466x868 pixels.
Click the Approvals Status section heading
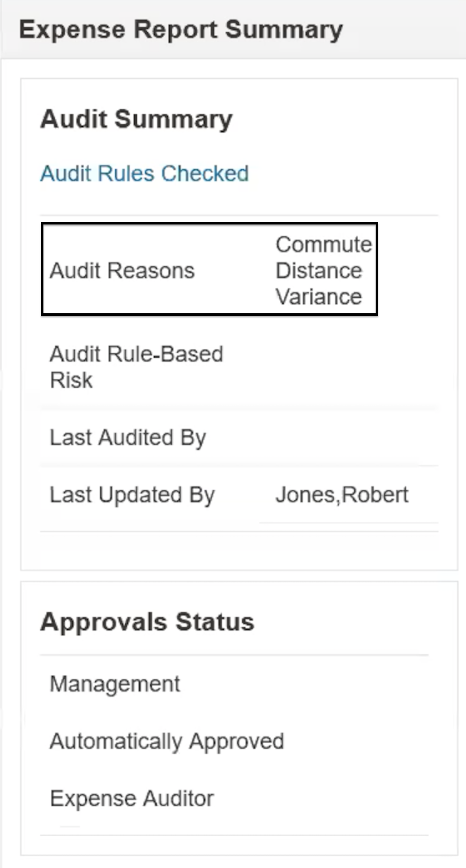148,621
